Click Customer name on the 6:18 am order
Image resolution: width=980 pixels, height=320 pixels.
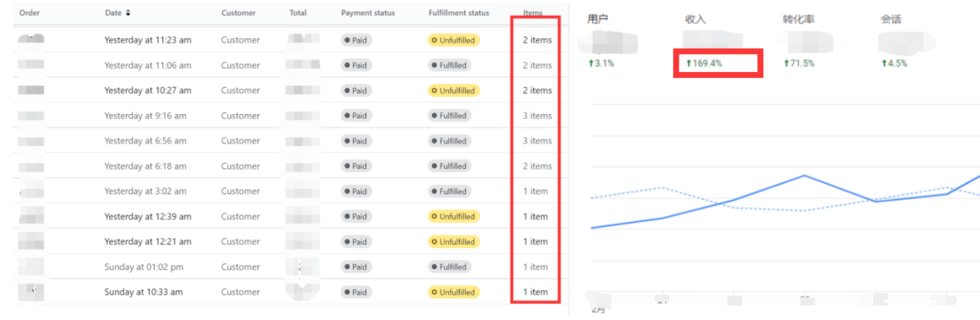click(240, 166)
